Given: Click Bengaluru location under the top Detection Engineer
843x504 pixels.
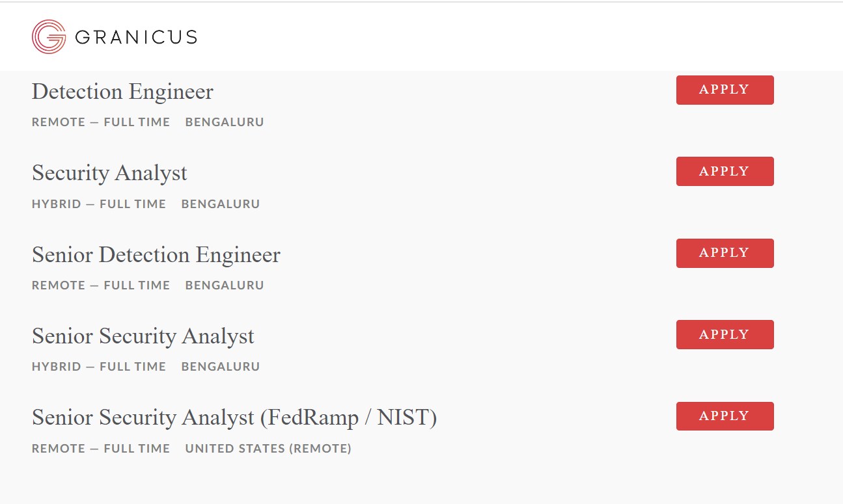Looking at the screenshot, I should [225, 122].
